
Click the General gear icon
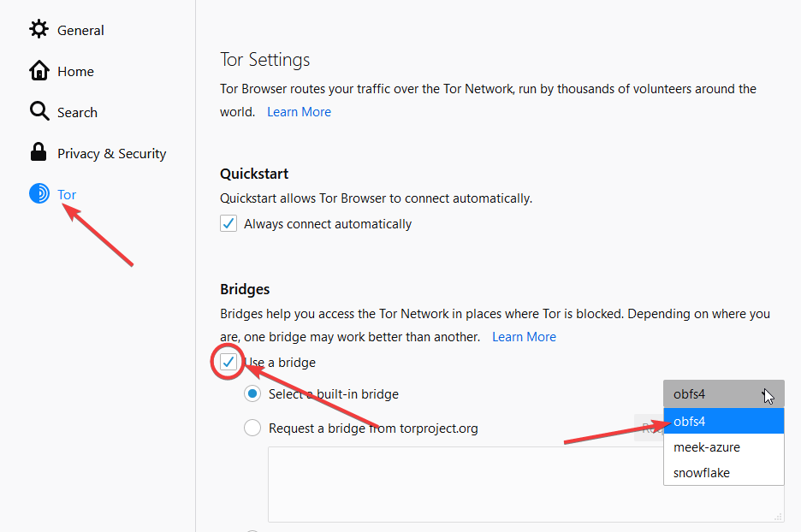39,30
